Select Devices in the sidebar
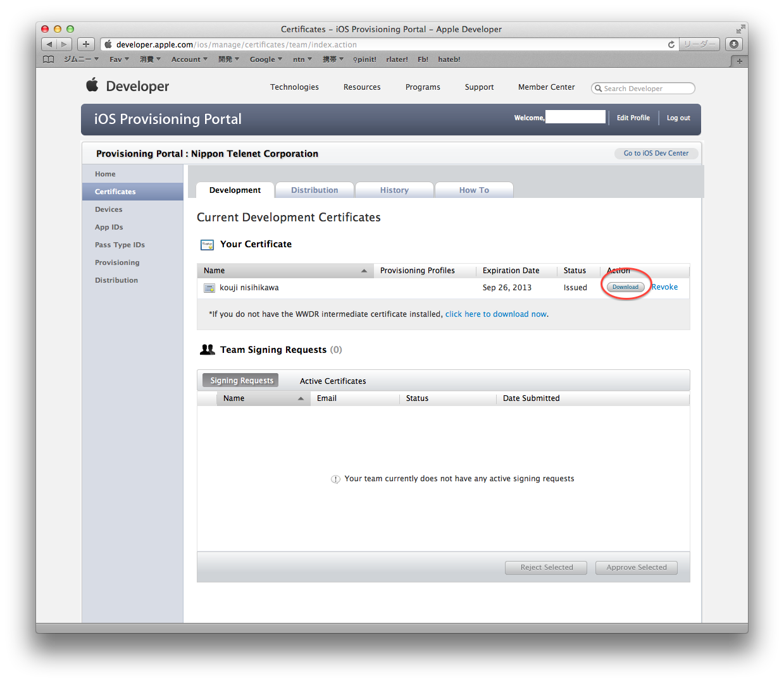784x683 pixels. [x=109, y=209]
